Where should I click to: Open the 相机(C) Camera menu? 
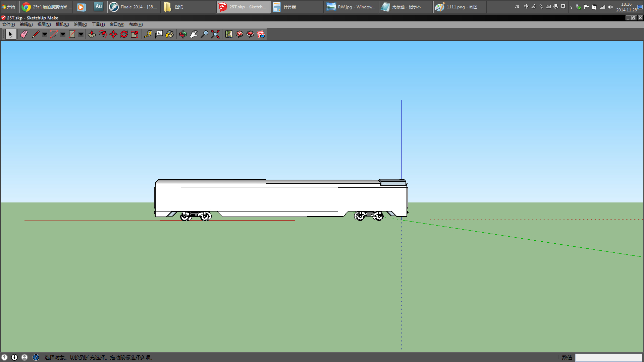pos(62,24)
